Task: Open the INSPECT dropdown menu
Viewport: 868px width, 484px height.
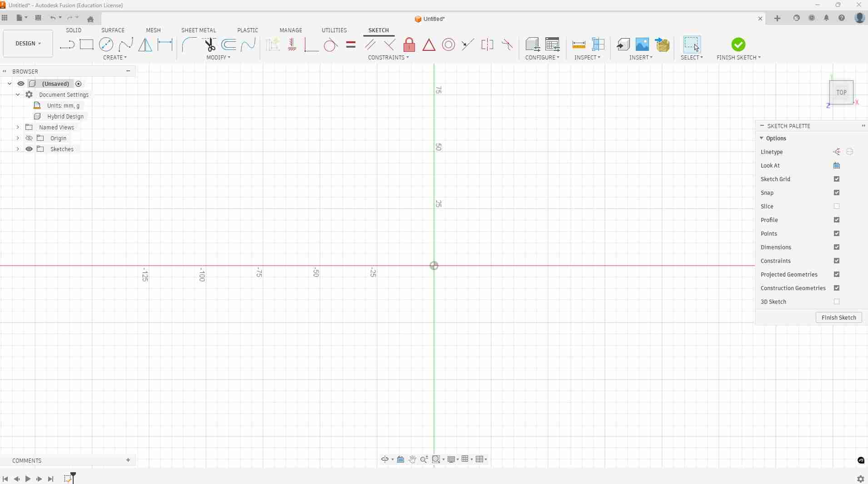Action: pyautogui.click(x=588, y=58)
